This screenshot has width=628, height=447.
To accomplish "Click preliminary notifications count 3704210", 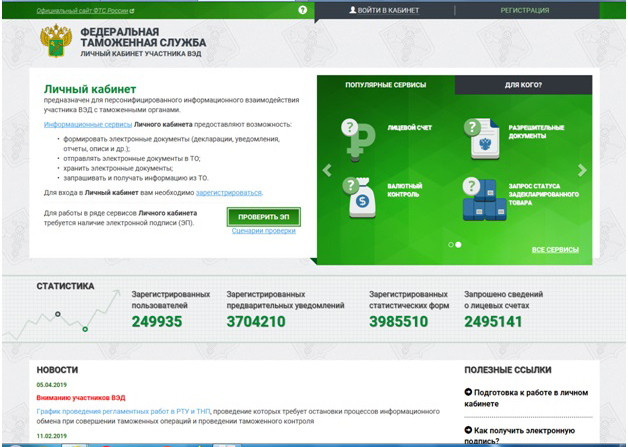I will [256, 322].
